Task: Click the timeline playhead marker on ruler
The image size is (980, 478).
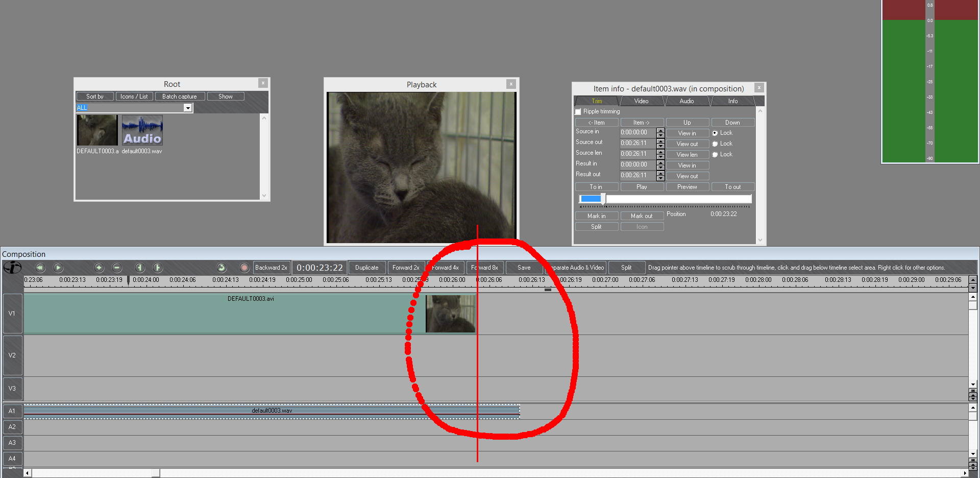Action: click(128, 280)
